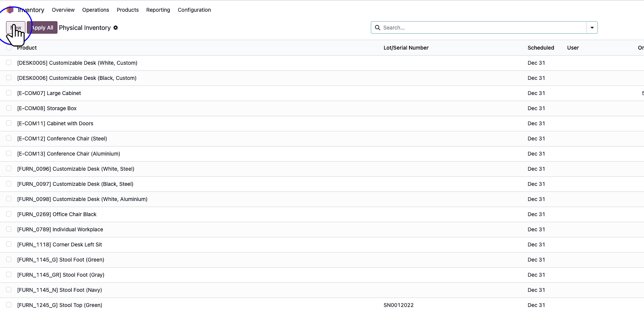Focus the Search input field
This screenshot has width=644, height=310.
[484, 28]
